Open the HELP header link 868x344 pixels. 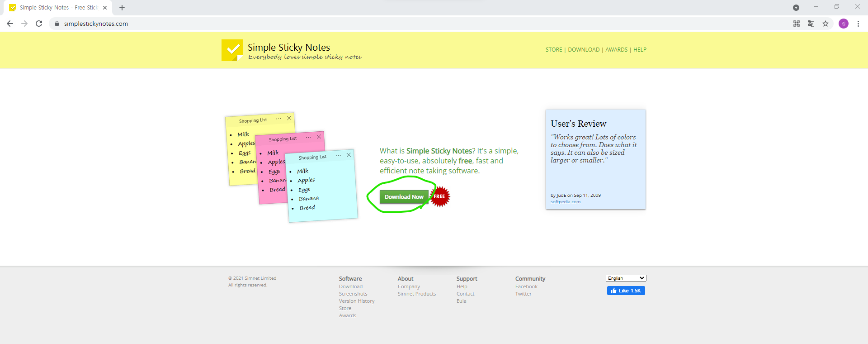pyautogui.click(x=640, y=50)
